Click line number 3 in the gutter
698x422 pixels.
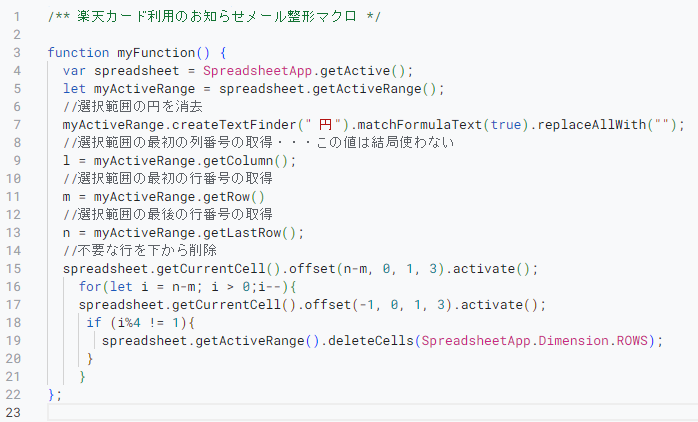coord(16,53)
